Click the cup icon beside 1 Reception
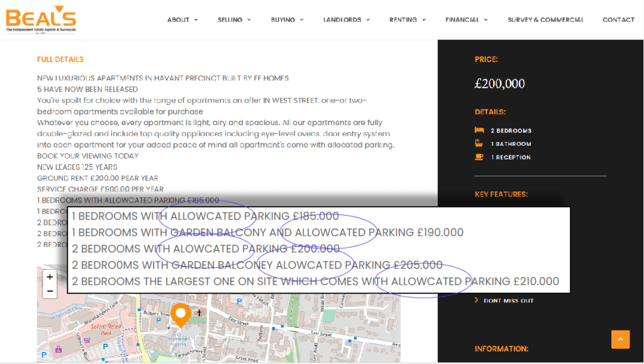The height and width of the screenshot is (364, 644). click(479, 157)
